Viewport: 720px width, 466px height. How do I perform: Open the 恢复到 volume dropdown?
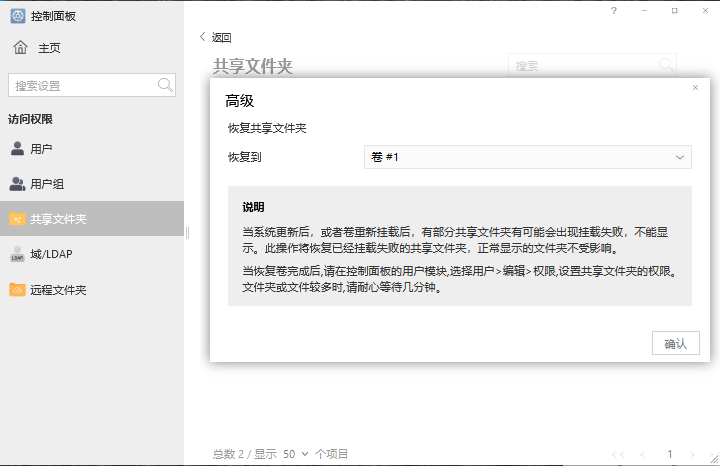pyautogui.click(x=528, y=157)
